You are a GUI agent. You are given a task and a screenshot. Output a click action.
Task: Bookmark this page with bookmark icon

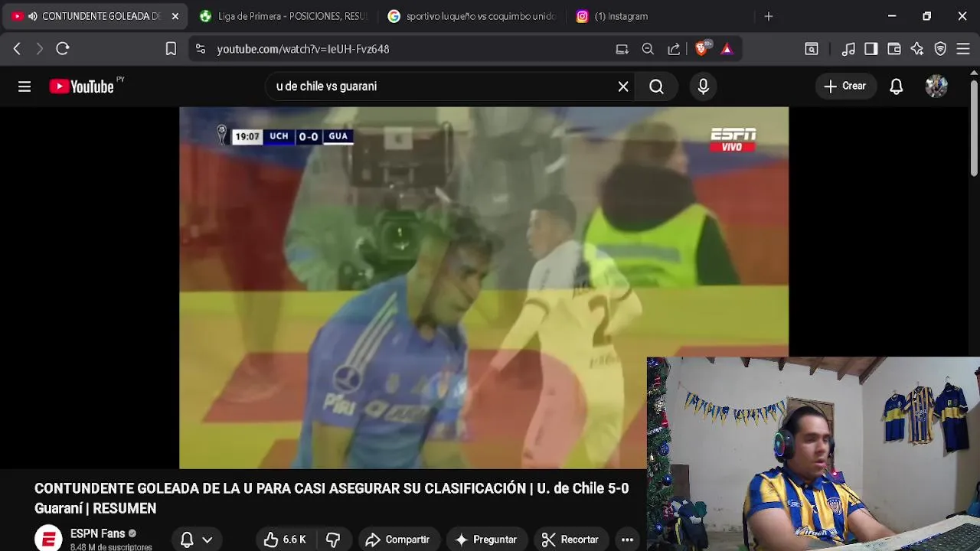coord(171,49)
